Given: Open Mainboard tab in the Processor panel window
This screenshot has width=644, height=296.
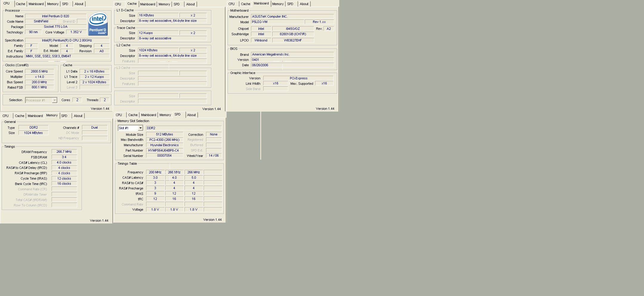Looking at the screenshot, I should tap(36, 4).
